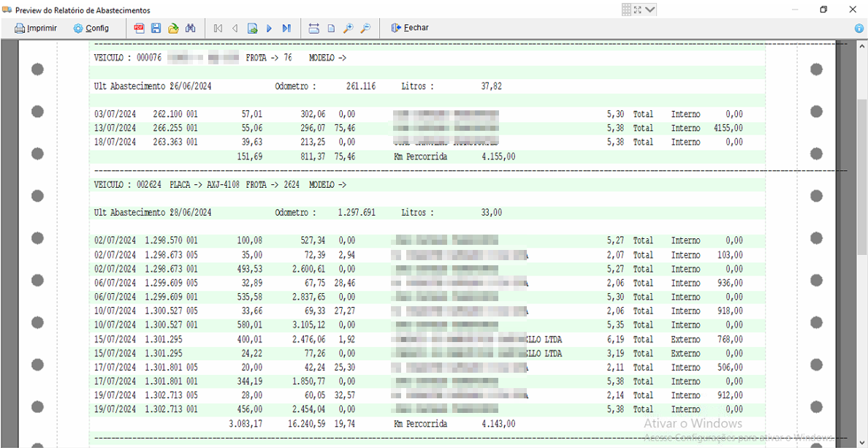Click the fullscreen arrows icon in title bar
Image resolution: width=868 pixels, height=448 pixels.
(x=638, y=10)
